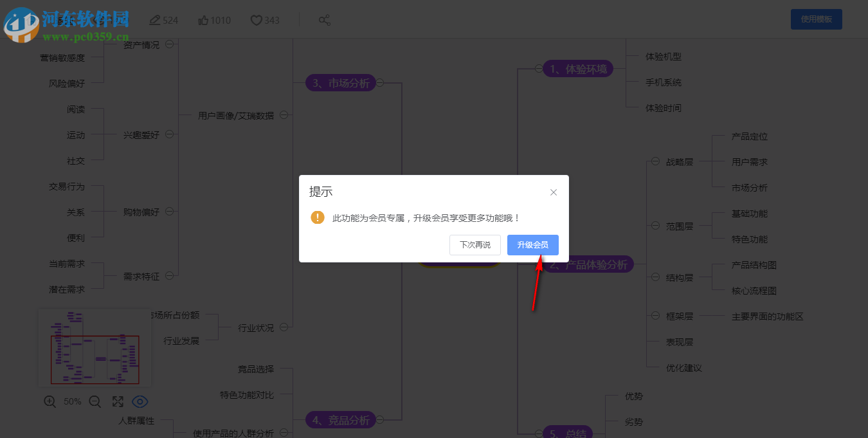Click the 50% zoom level indicator
The width and height of the screenshot is (868, 438).
click(x=73, y=401)
